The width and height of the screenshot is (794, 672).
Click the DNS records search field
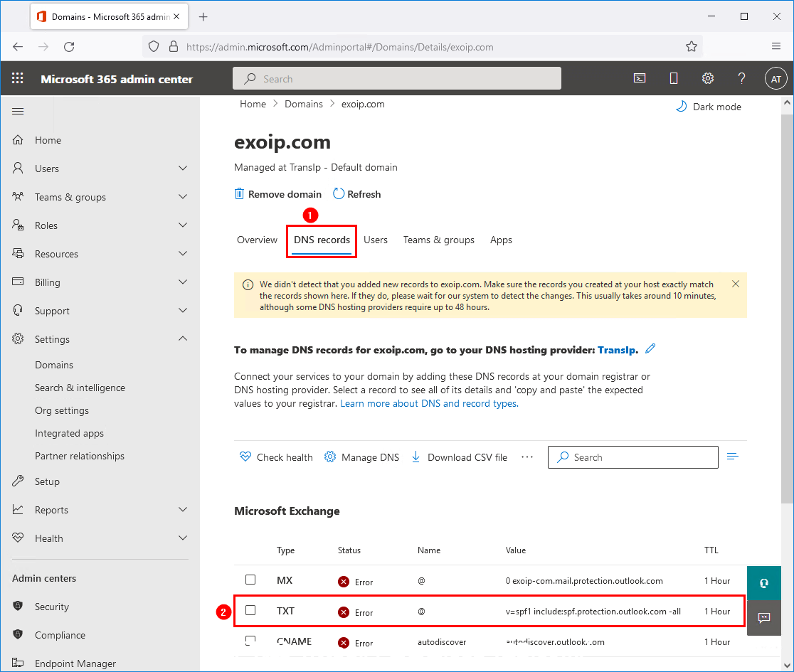pyautogui.click(x=633, y=457)
